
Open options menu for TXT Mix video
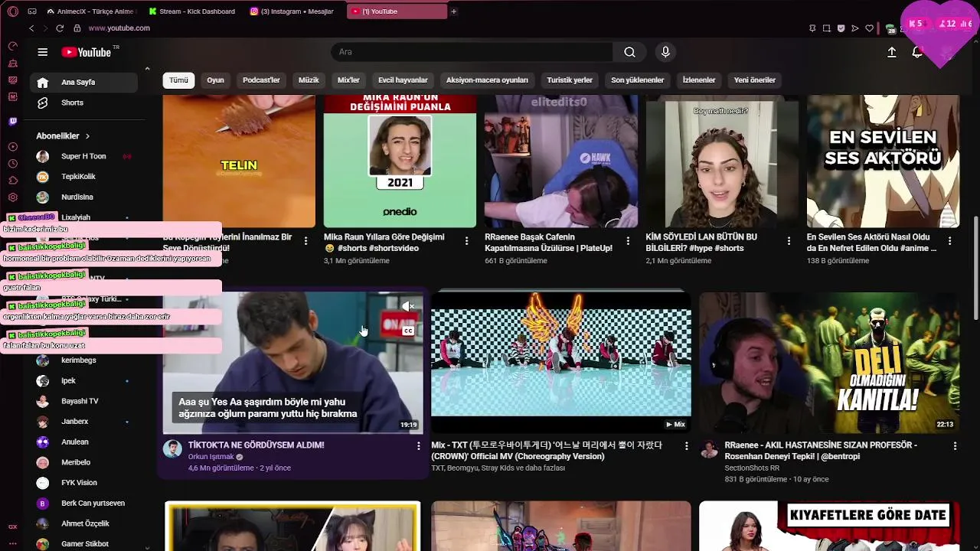[x=686, y=445]
